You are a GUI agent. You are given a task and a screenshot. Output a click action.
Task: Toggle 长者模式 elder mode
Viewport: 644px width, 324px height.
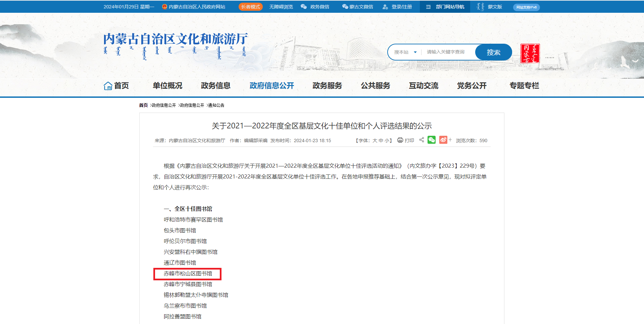[250, 7]
